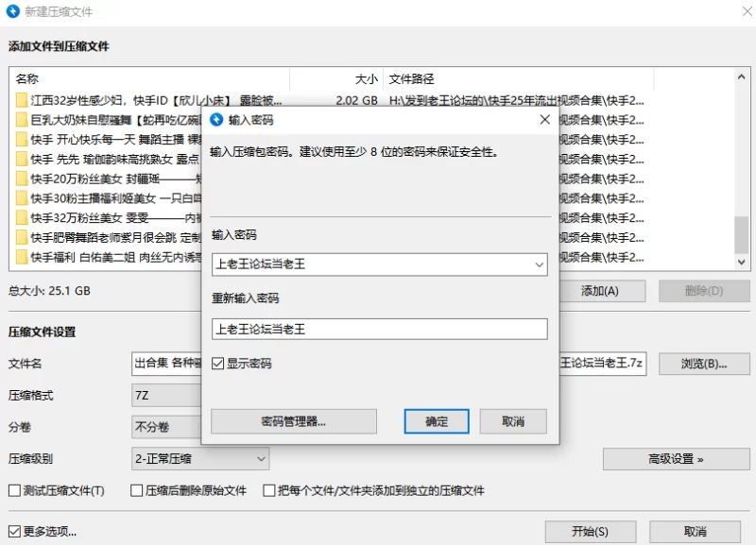Click the 总大小: 25.1 GB label
This screenshot has height=545, width=756.
pyautogui.click(x=49, y=291)
